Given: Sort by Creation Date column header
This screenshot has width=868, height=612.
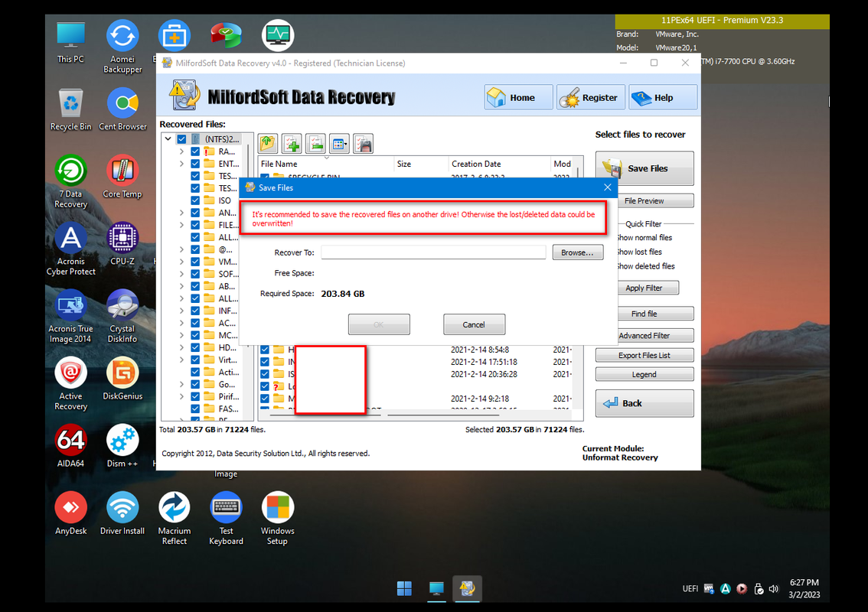Looking at the screenshot, I should 499,164.
